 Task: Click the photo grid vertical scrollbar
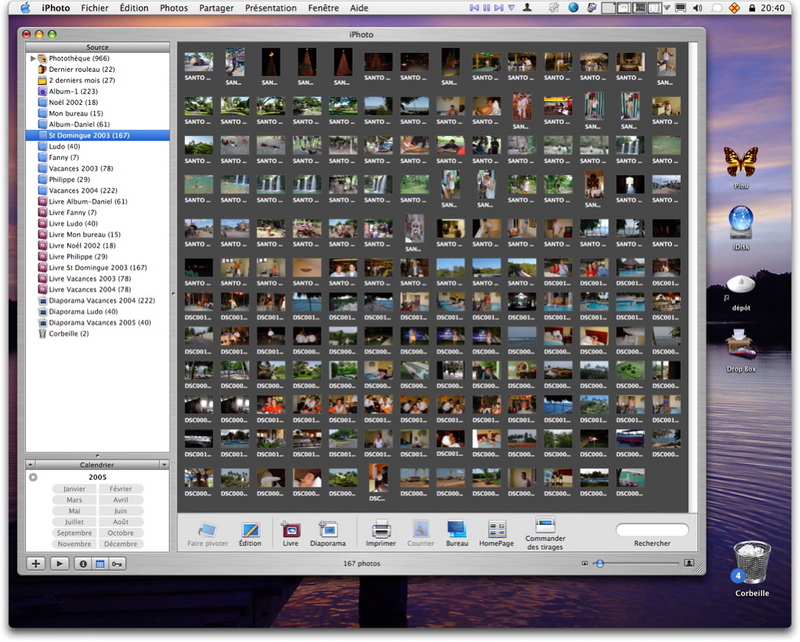click(x=692, y=277)
